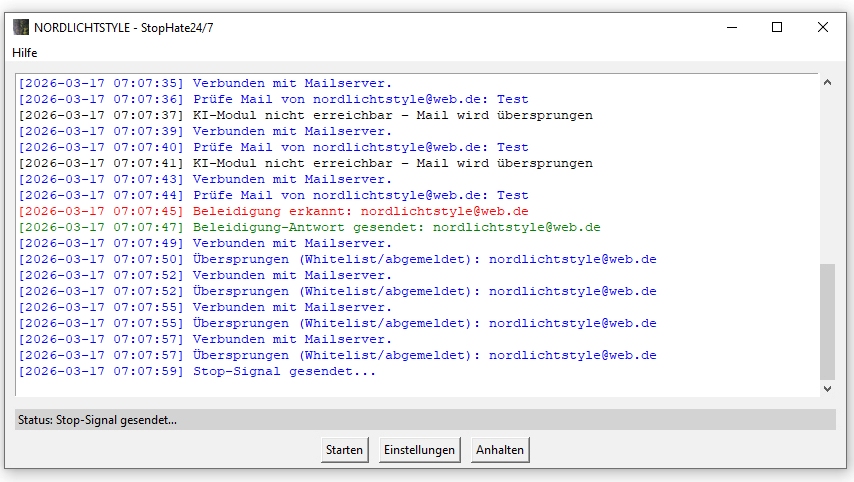Click the 07:07:37 'KI-Modul nicht erreichbar' line

306,115
